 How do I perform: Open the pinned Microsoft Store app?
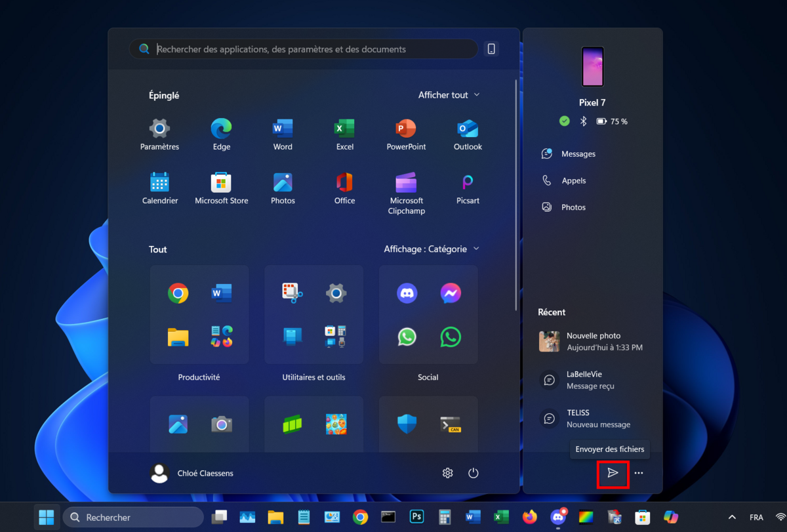click(222, 188)
